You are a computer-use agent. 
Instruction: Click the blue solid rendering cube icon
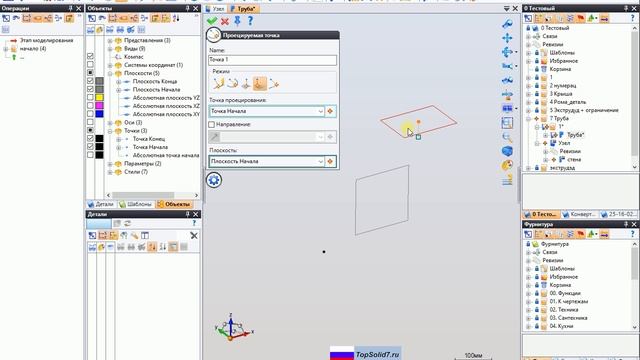[507, 151]
